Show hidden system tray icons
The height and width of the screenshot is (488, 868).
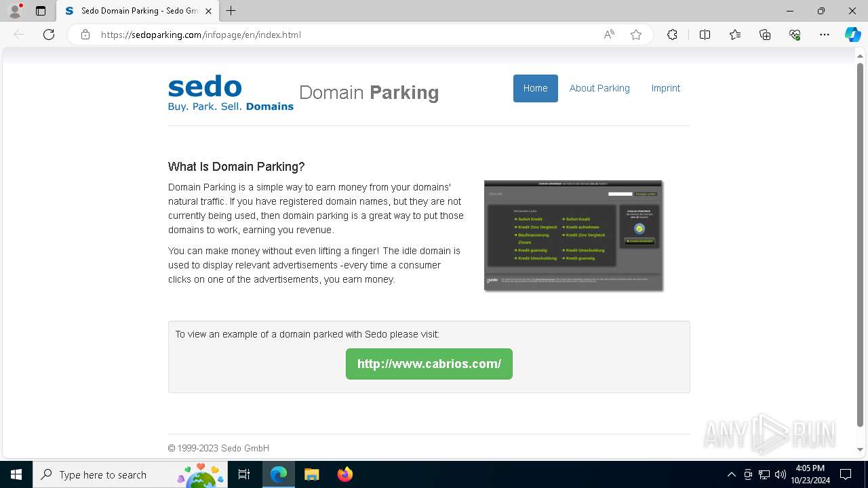click(x=731, y=474)
